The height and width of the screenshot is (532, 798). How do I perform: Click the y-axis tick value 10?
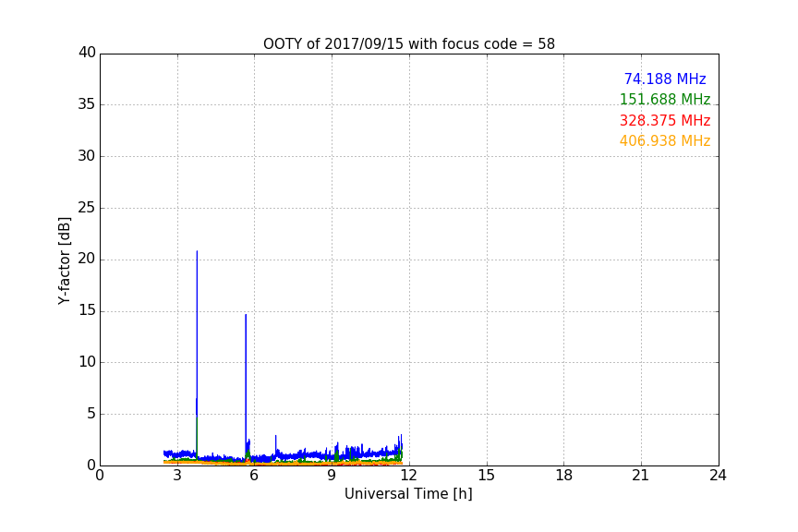(x=87, y=362)
